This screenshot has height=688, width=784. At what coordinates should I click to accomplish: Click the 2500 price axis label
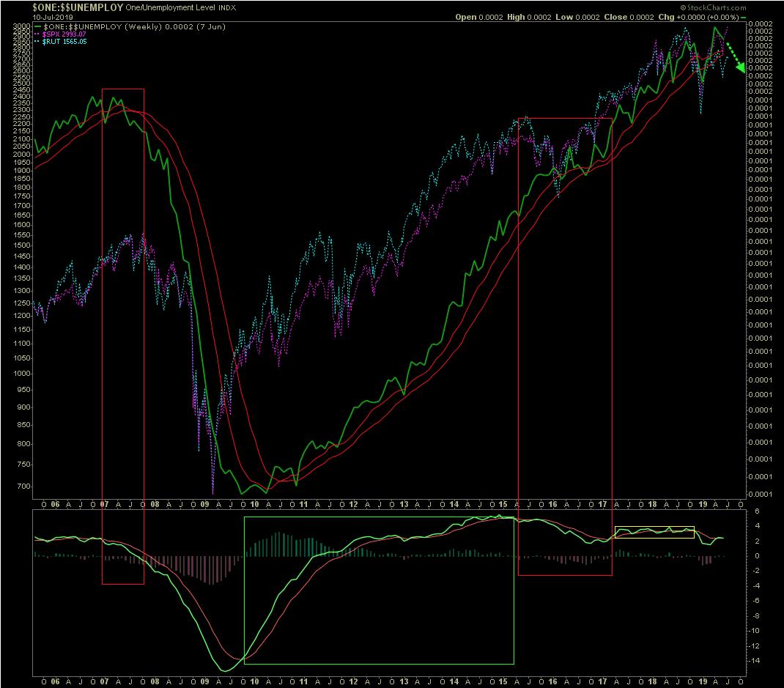(22, 84)
